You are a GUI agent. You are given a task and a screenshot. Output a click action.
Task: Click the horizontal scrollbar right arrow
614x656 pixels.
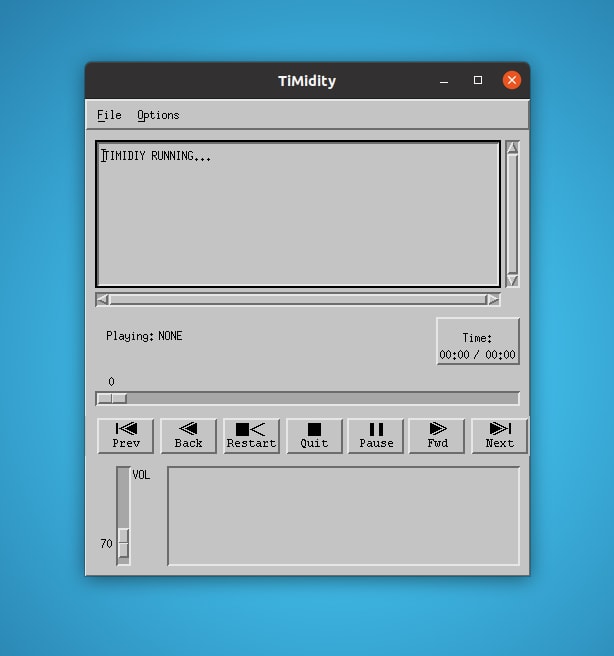point(494,300)
